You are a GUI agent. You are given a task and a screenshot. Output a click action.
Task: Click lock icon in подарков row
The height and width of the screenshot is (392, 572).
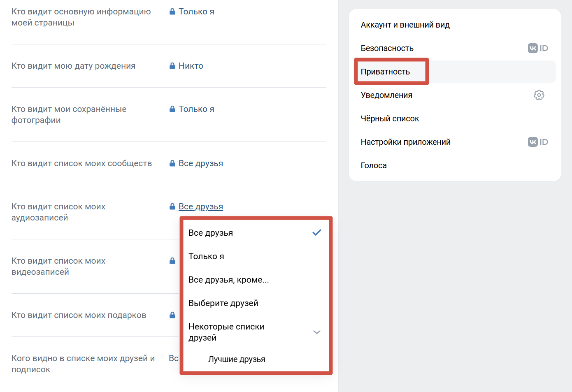coord(172,315)
